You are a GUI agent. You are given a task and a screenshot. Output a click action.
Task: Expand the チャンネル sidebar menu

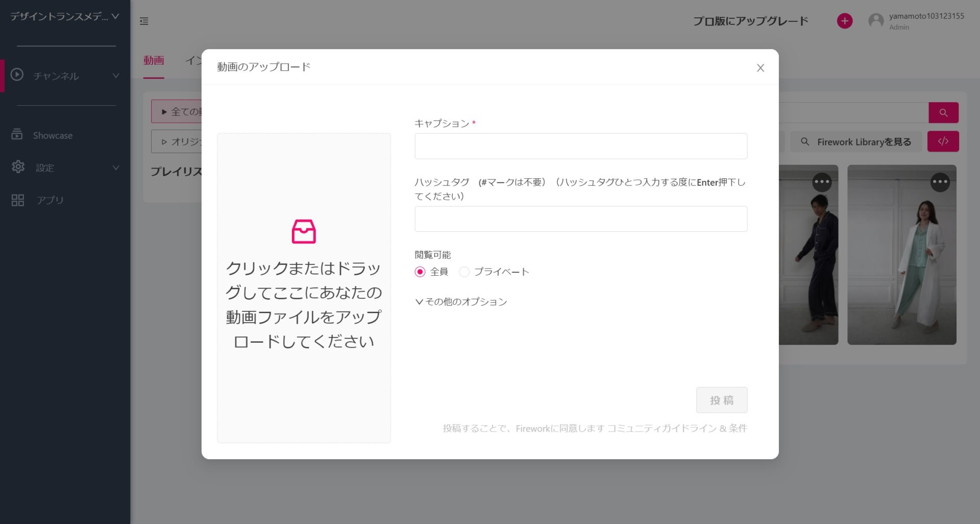65,76
